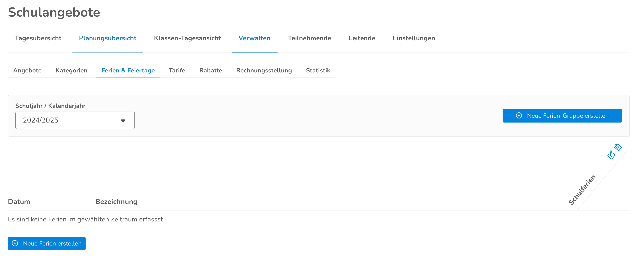Open the Klassen-Tagesansicht tab
Image resolution: width=644 pixels, height=263 pixels.
pos(187,38)
